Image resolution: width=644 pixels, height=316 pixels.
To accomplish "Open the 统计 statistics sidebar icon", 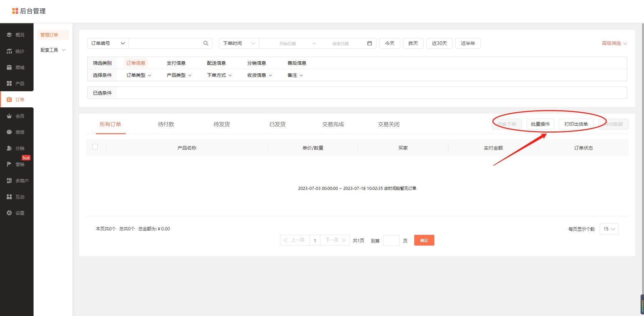I will click(9, 51).
